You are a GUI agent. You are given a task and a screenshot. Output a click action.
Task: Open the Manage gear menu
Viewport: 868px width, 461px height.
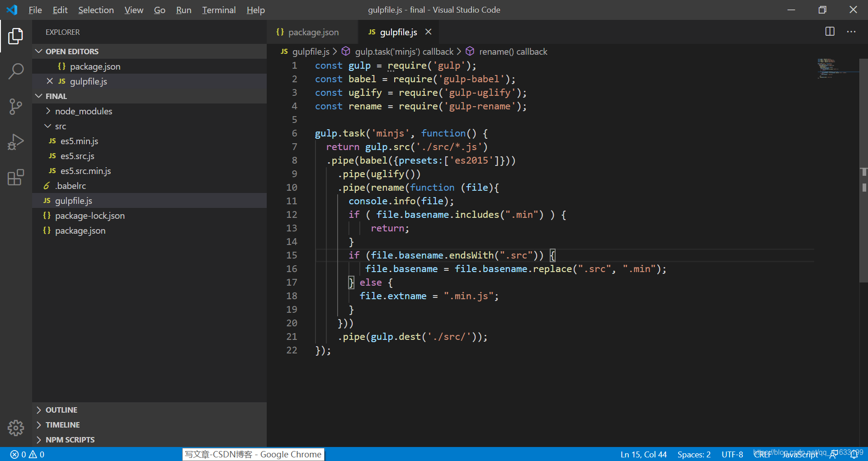tap(16, 428)
